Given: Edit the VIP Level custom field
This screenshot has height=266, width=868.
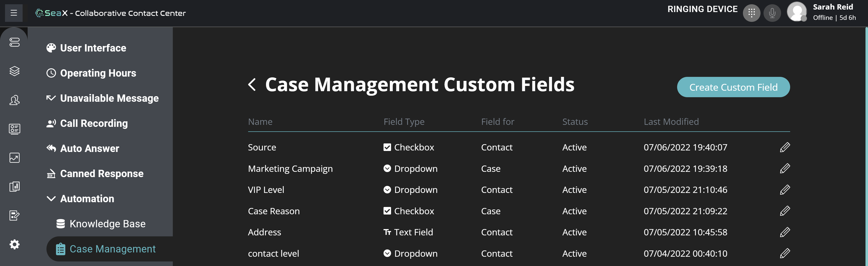Looking at the screenshot, I should pyautogui.click(x=784, y=190).
